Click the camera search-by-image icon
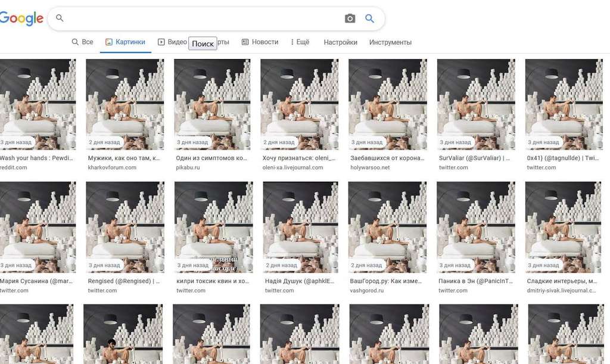The image size is (610, 364). tap(350, 18)
